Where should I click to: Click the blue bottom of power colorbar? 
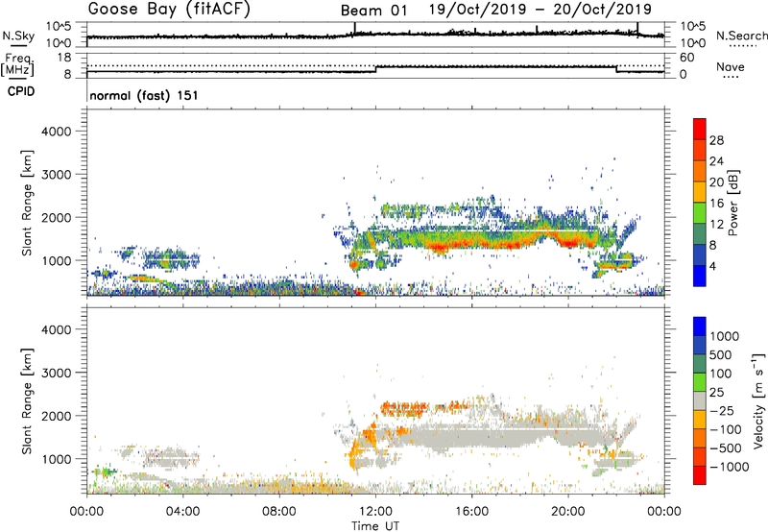point(700,276)
